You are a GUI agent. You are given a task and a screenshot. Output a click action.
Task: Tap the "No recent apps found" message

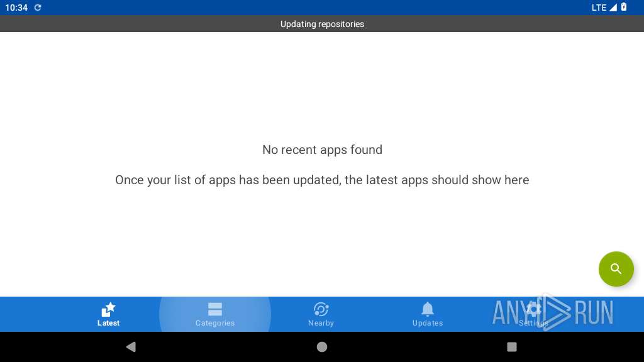(x=322, y=150)
